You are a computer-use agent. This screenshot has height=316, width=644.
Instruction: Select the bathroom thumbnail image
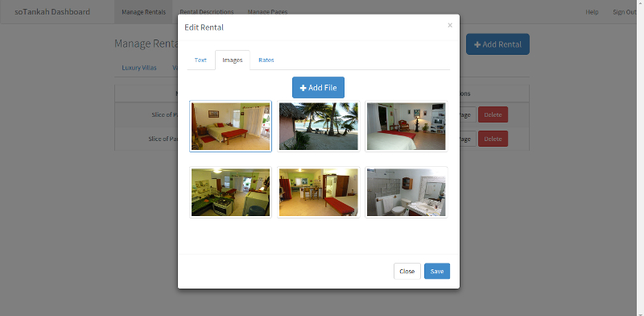point(407,192)
